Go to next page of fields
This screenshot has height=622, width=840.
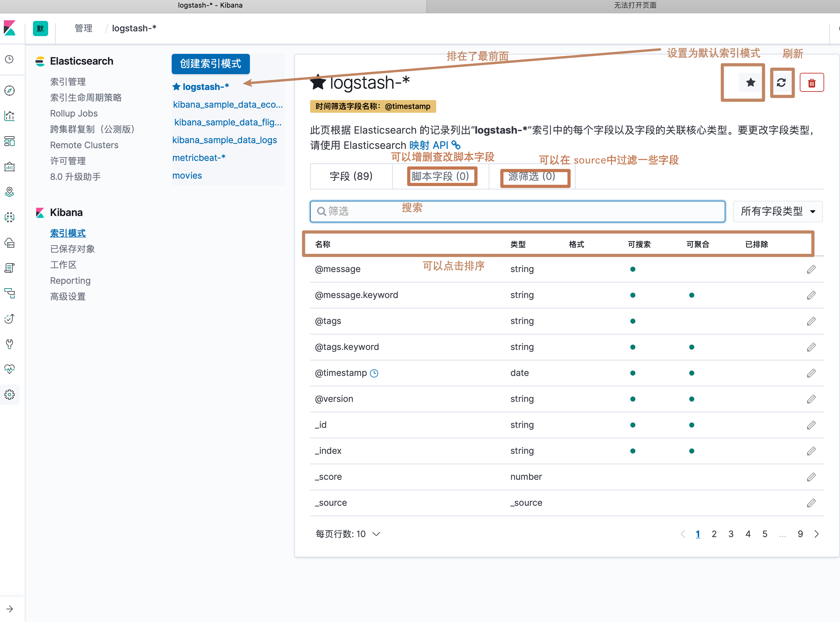(816, 534)
